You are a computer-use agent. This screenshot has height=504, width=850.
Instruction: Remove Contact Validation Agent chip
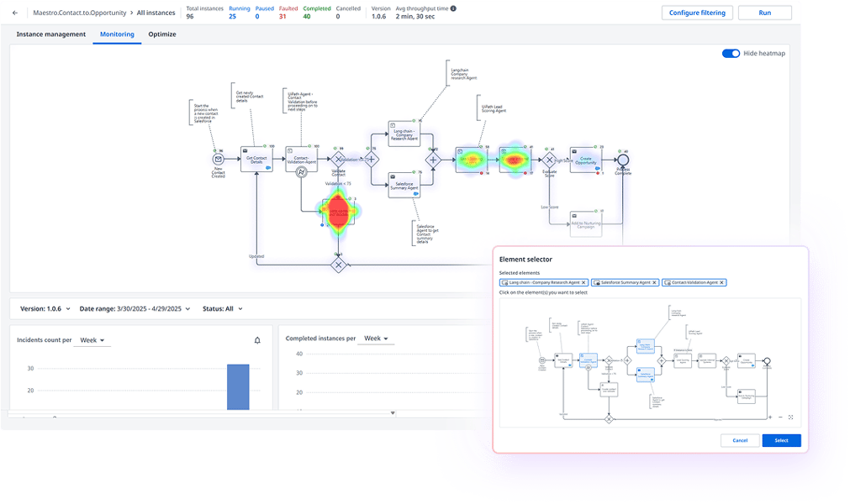[721, 282]
